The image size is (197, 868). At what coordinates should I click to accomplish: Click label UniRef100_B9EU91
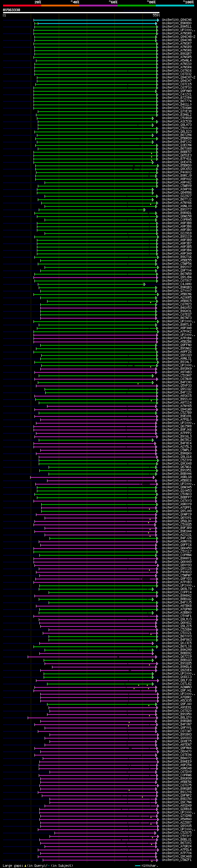click(x=177, y=416)
